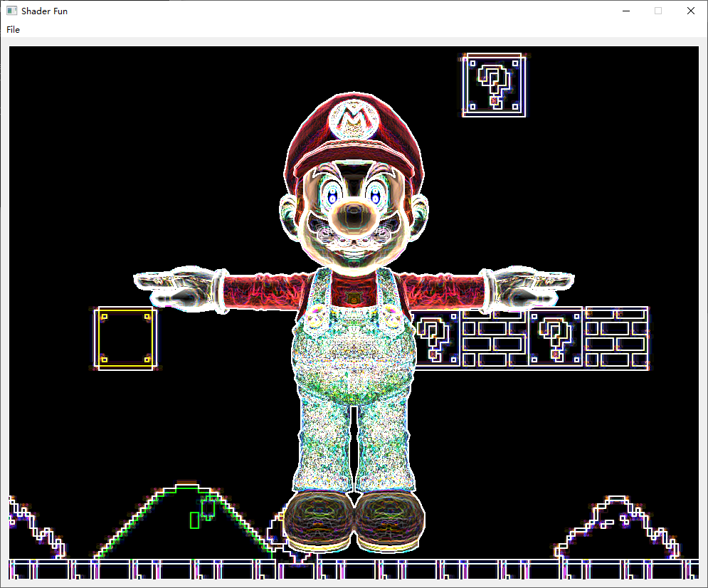Click the Shader Fun title text
The image size is (708, 588).
[44, 11]
